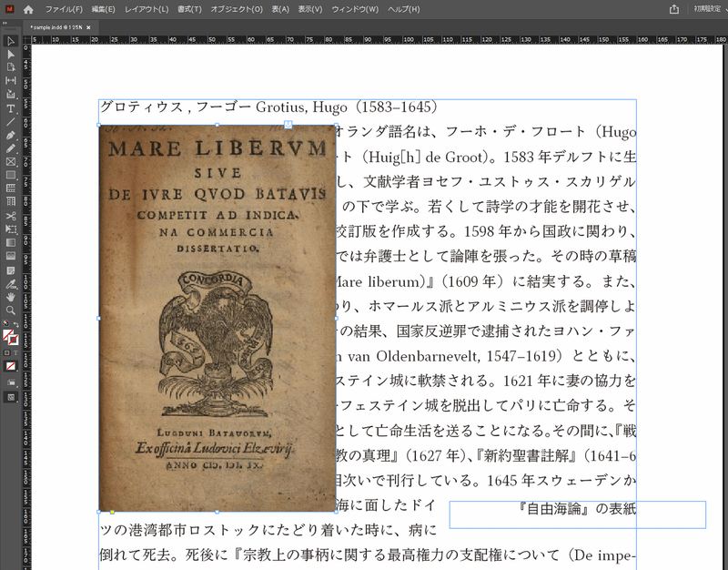Click the yellow live-corners square on frame
Image resolution: width=728 pixels, height=570 pixels.
112,512
